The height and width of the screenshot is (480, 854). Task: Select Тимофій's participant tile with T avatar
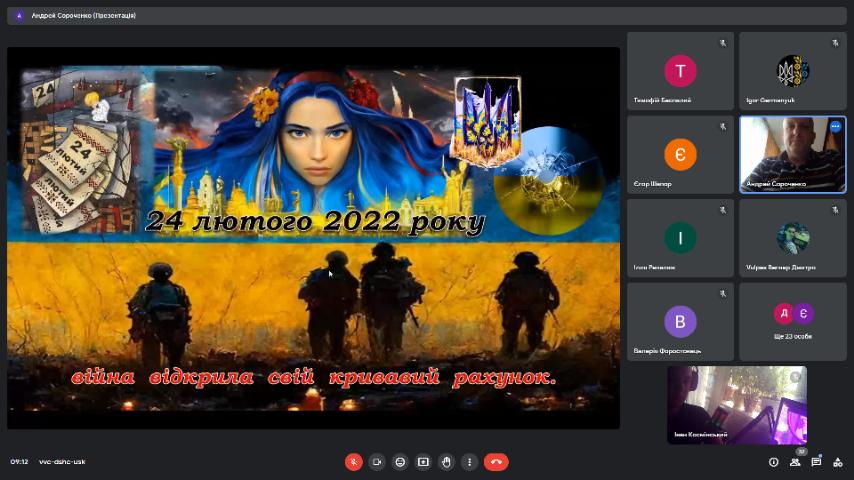coord(680,71)
